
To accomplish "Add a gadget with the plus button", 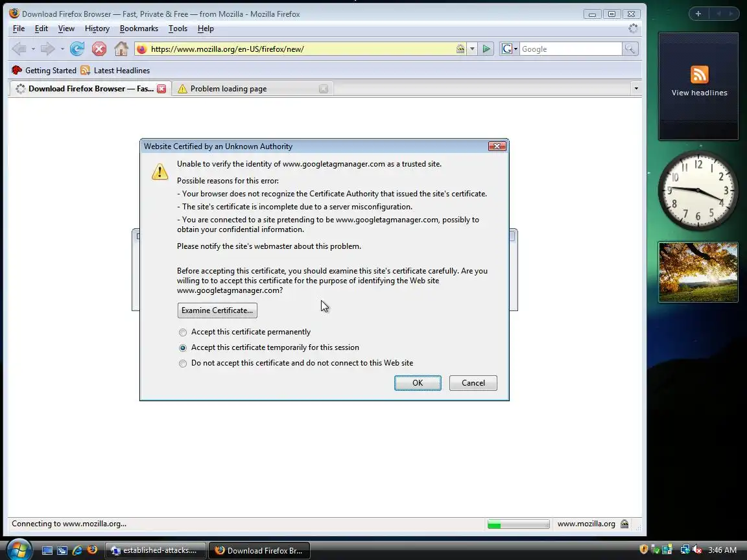I will 698,14.
